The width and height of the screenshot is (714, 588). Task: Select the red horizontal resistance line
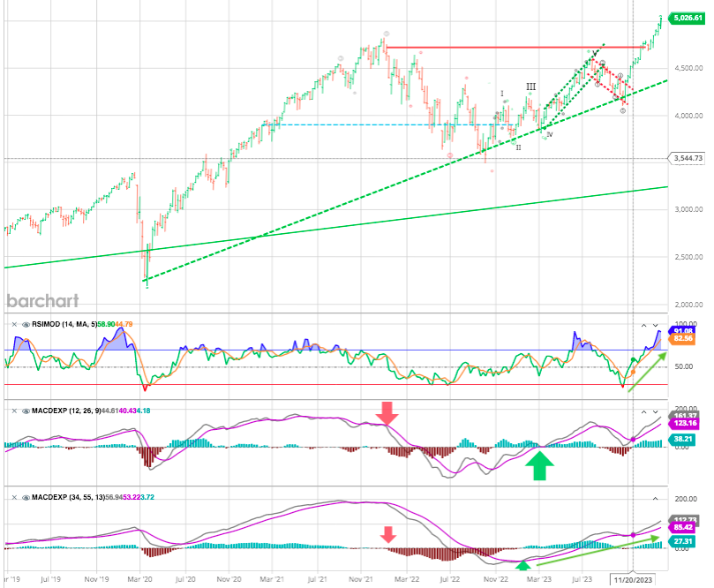point(512,47)
